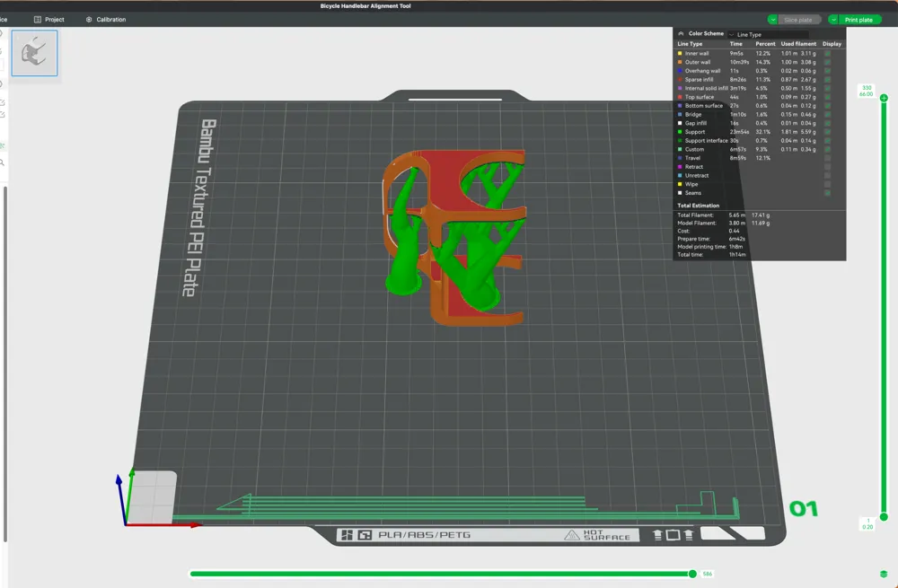Open the Project tab
898x588 pixels.
coord(49,20)
